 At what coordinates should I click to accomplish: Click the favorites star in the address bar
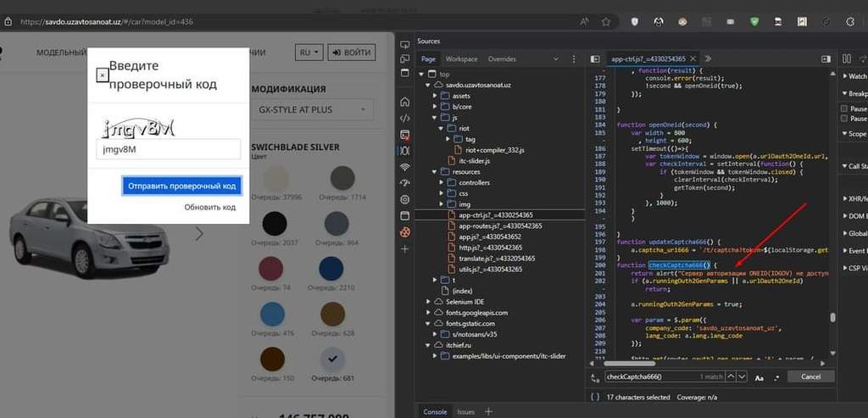tap(606, 21)
